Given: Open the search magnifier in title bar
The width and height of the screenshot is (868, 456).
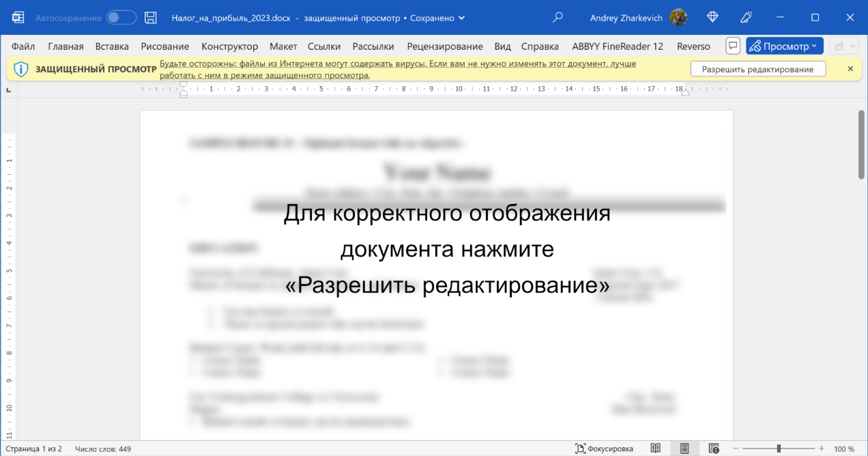Looking at the screenshot, I should [558, 18].
